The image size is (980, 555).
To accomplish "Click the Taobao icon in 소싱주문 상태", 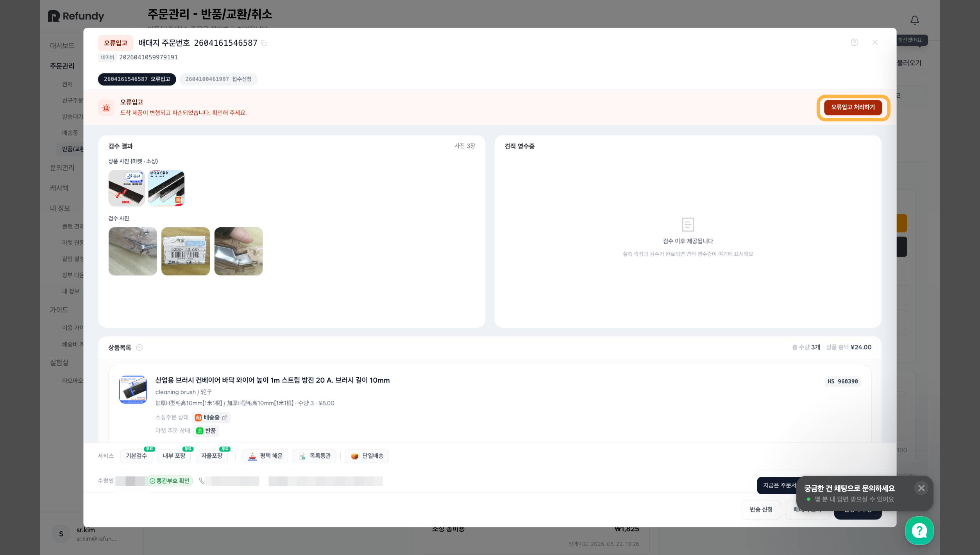I will tap(198, 418).
